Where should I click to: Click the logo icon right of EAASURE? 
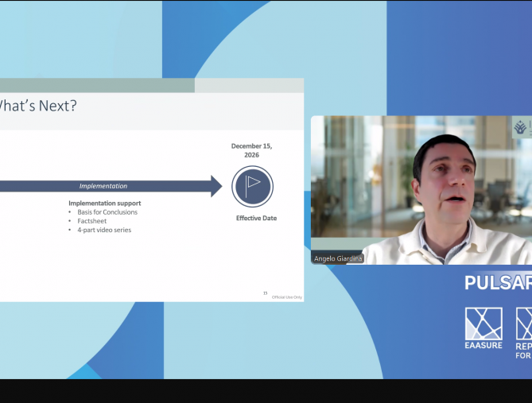[524, 324]
